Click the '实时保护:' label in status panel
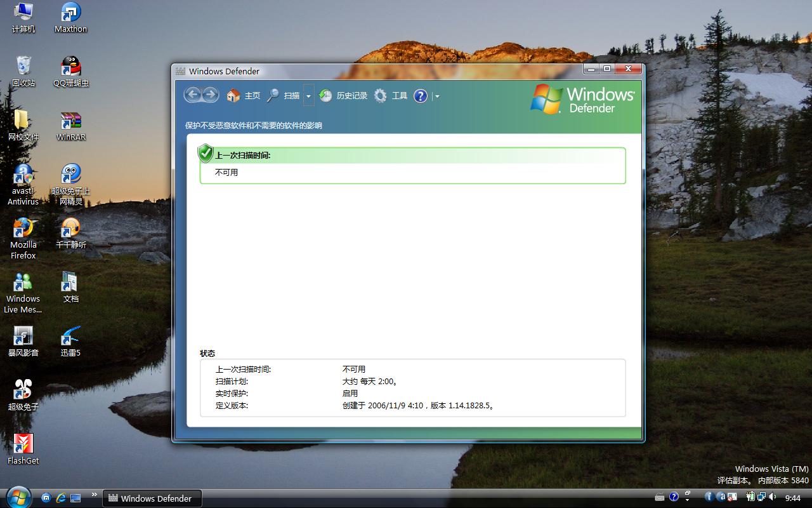Image resolution: width=812 pixels, height=508 pixels. pos(232,394)
